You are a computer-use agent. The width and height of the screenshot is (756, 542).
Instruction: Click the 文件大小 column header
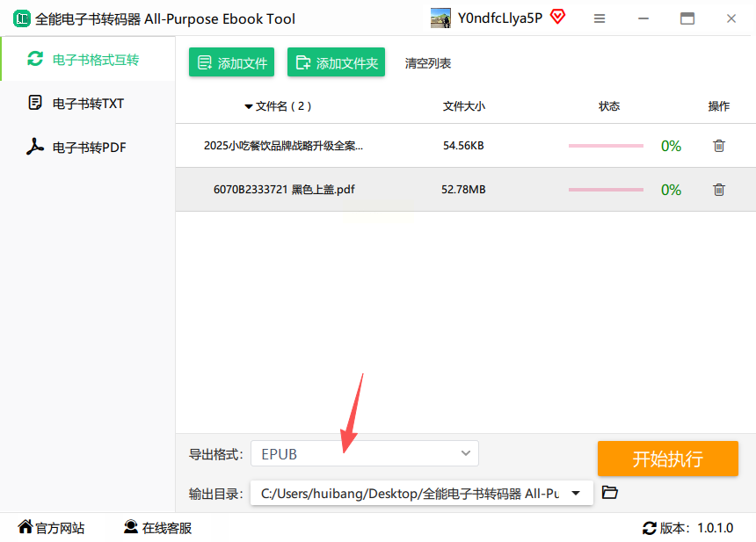click(x=464, y=106)
